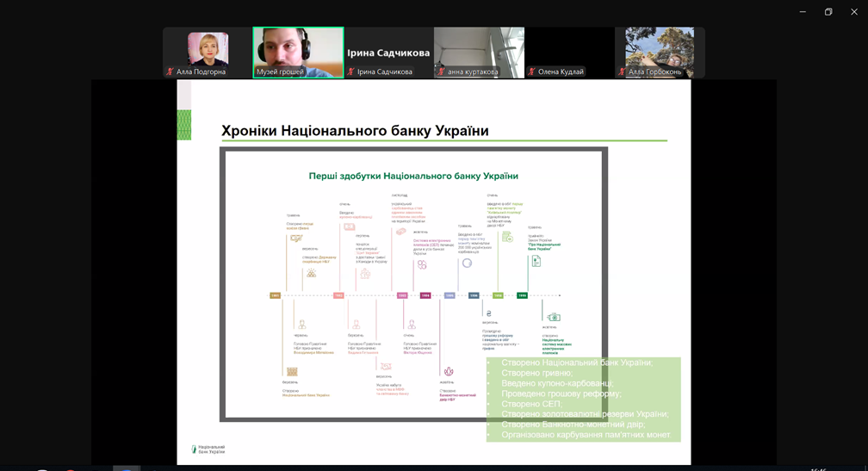Click muted microphone icon for анна куртакова
This screenshot has height=471, width=868.
(x=441, y=71)
